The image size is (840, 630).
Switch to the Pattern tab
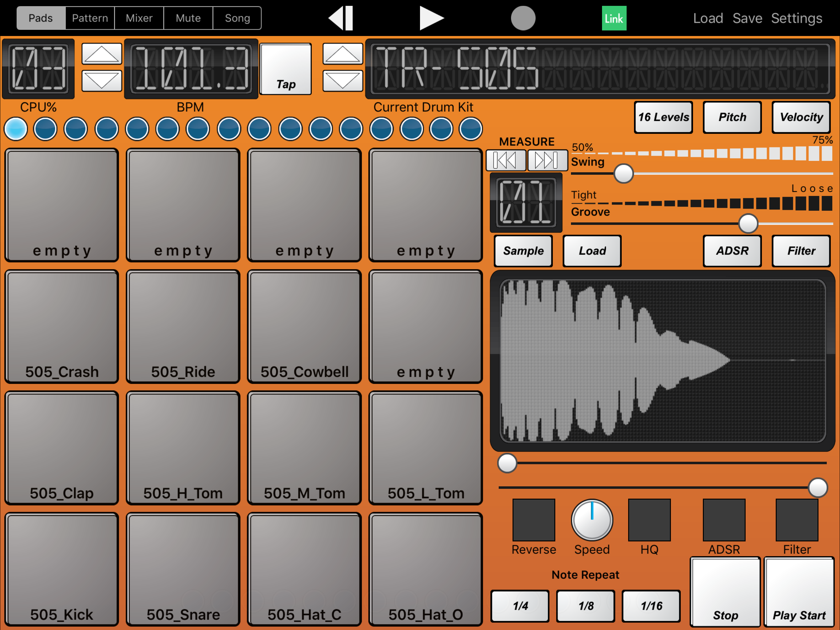90,18
